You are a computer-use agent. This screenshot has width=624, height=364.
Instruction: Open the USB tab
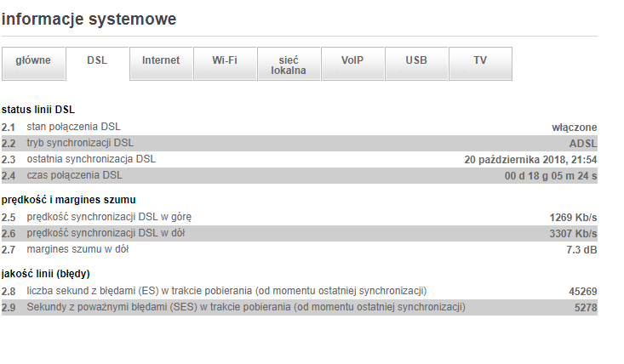click(x=416, y=61)
